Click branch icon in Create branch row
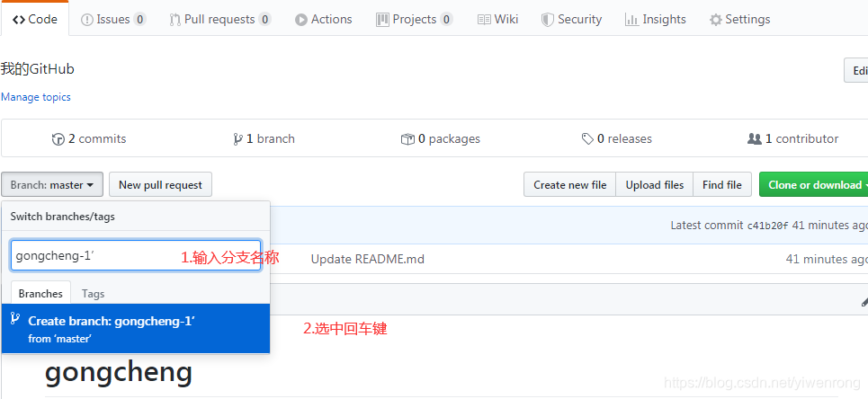The height and width of the screenshot is (399, 868). point(15,319)
